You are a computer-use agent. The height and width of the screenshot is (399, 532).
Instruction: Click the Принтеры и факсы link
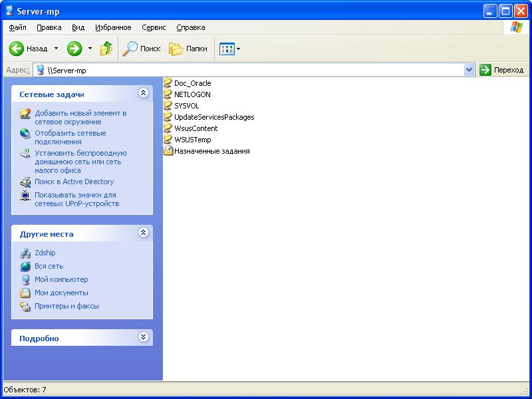coord(66,306)
